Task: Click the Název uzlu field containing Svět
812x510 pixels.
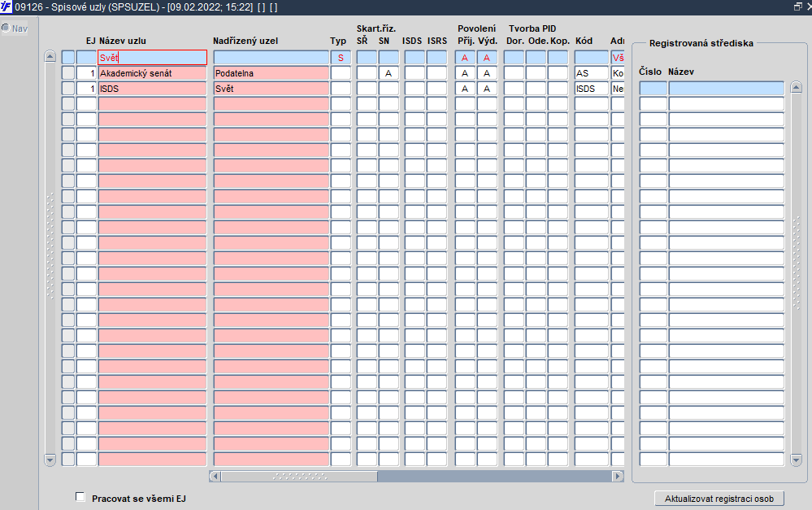Action: 153,58
